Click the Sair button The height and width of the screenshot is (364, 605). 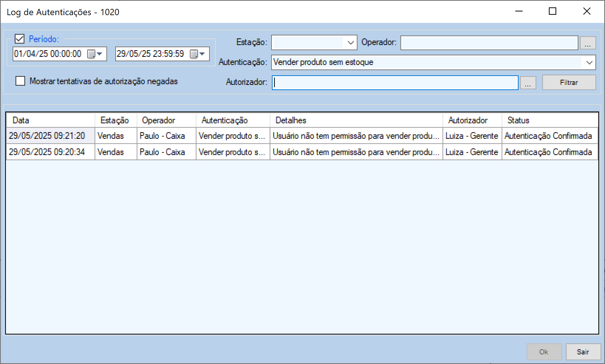coord(583,352)
